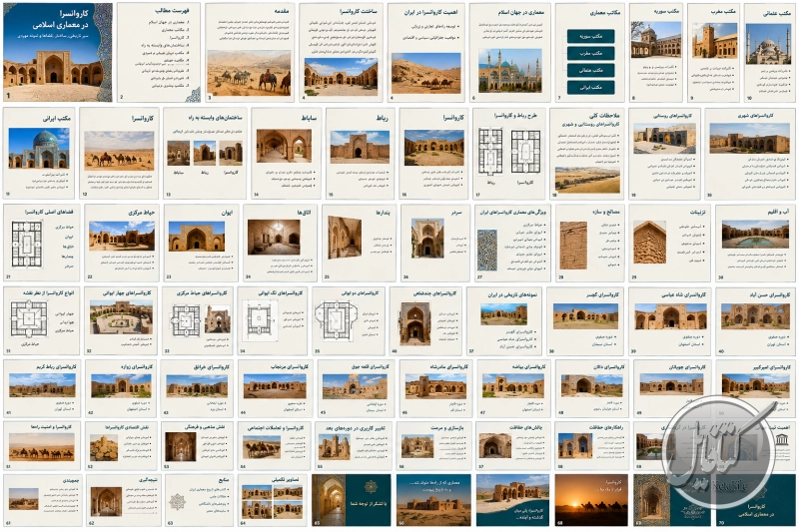This screenshot has width=799, height=532.
Task: Select slide 8 'مکتب سوریه' thumbnail
Action: 656,53
